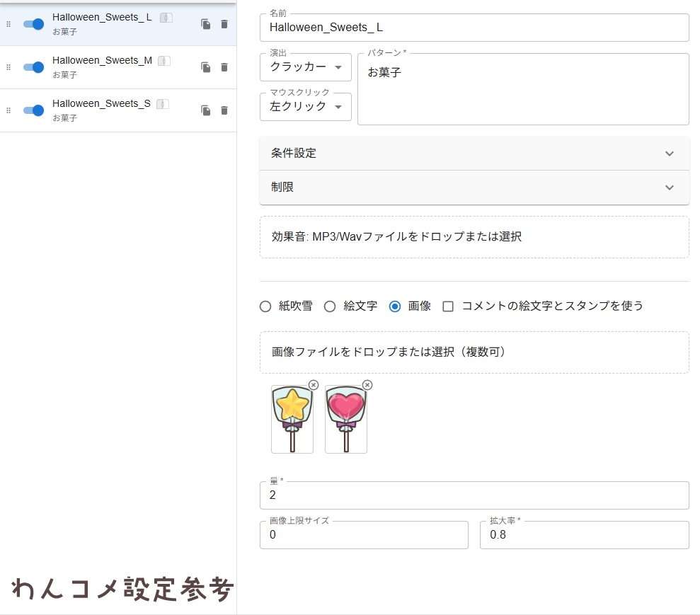Delete the Halloween_Sweets_M effect

click(x=225, y=67)
